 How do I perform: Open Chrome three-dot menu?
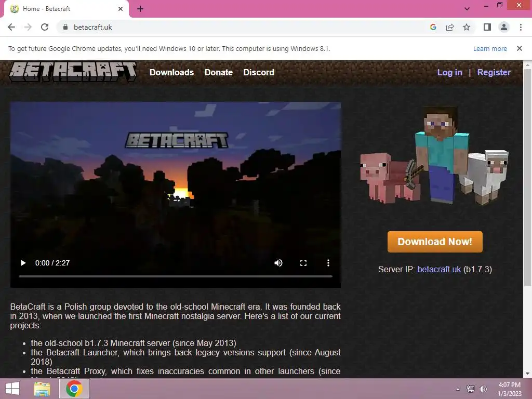(521, 27)
